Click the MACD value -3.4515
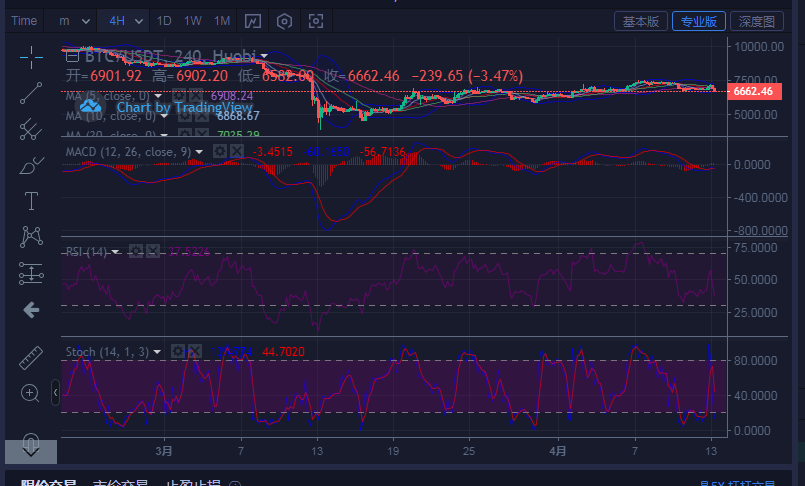 273,152
